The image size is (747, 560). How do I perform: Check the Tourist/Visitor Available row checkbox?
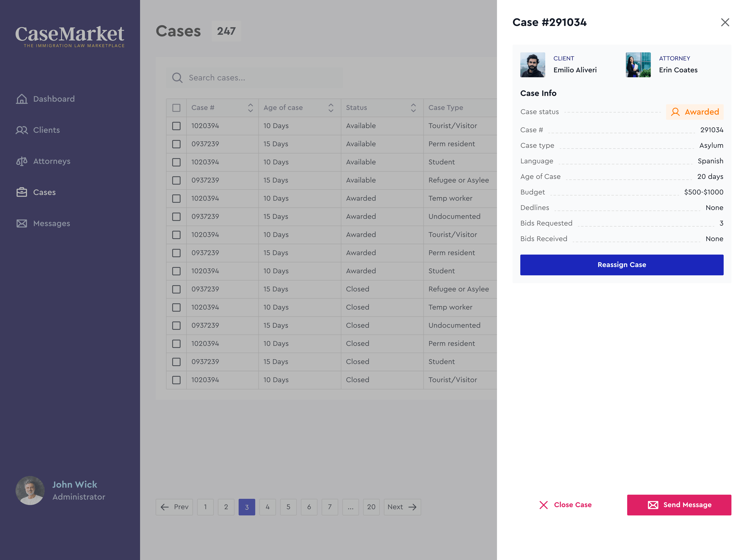click(176, 126)
